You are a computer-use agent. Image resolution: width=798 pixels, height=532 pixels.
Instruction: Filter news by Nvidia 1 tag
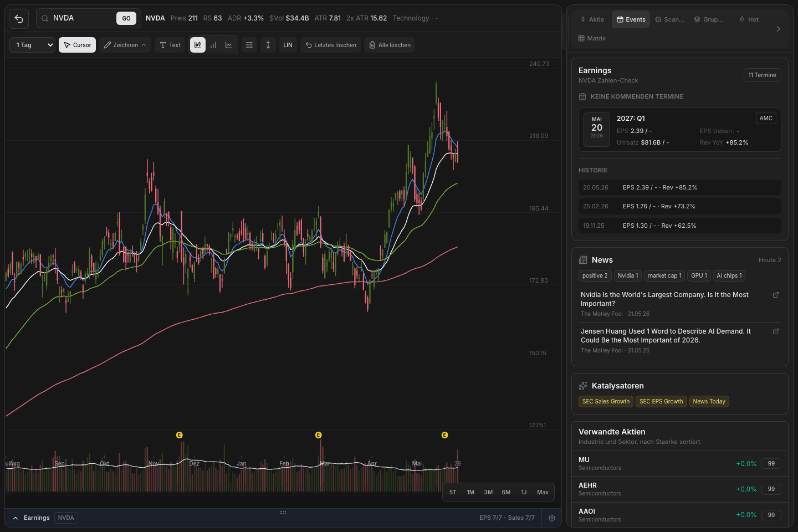627,275
